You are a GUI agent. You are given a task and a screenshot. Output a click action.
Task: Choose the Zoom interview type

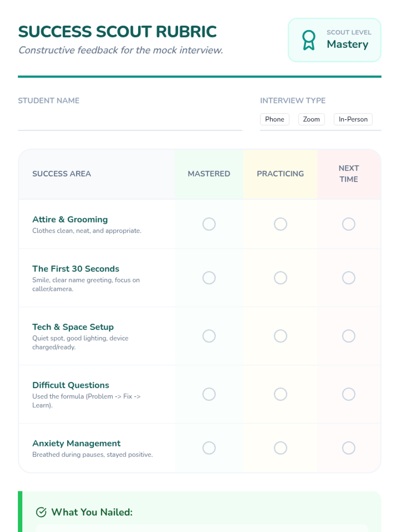click(311, 119)
